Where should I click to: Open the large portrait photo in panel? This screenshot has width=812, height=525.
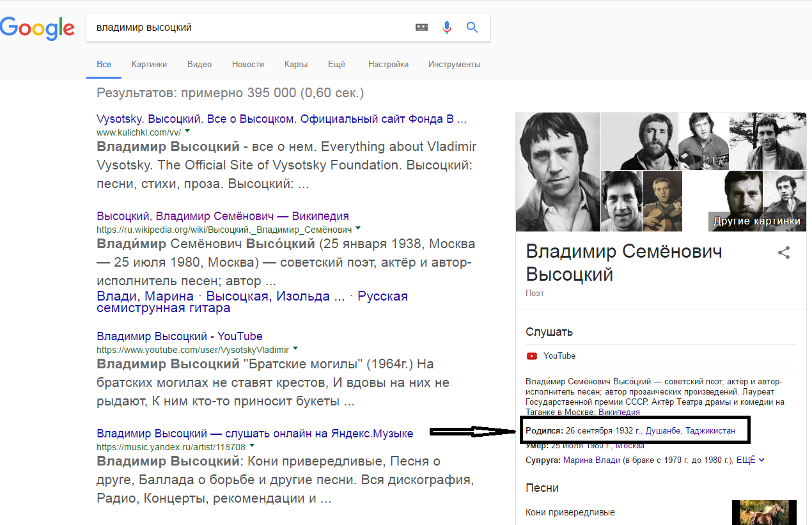click(558, 172)
